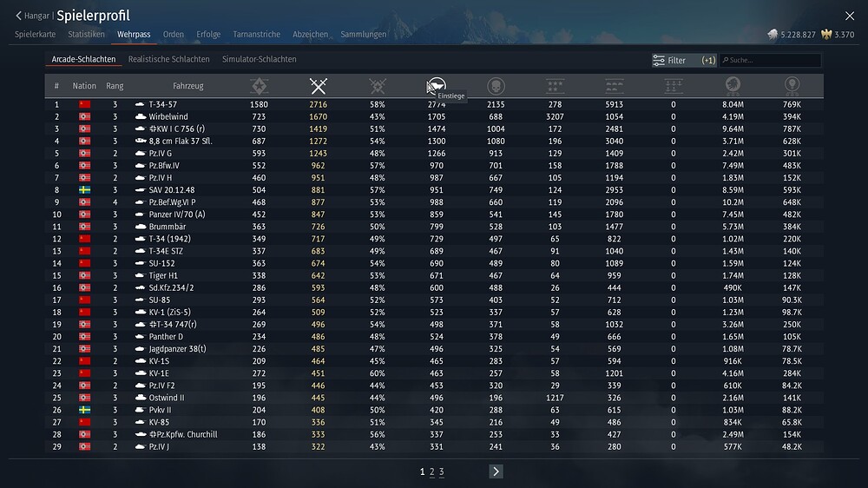Sort table by Rang column header
This screenshot has height=488, width=868.
pyautogui.click(x=115, y=86)
